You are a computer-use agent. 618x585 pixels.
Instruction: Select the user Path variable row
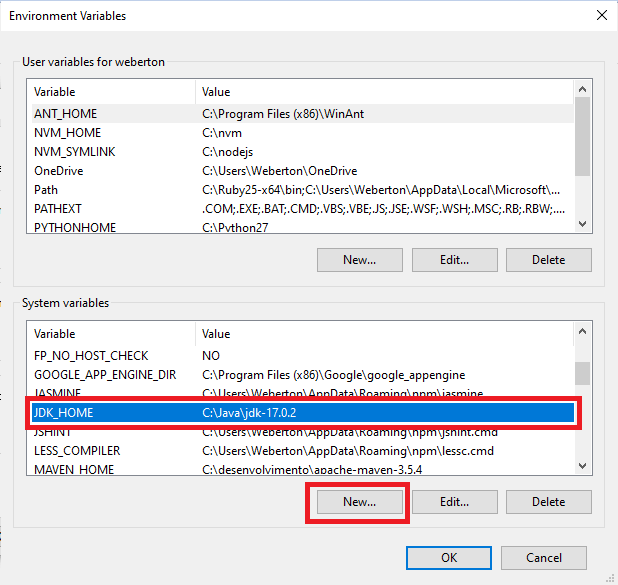[303, 190]
